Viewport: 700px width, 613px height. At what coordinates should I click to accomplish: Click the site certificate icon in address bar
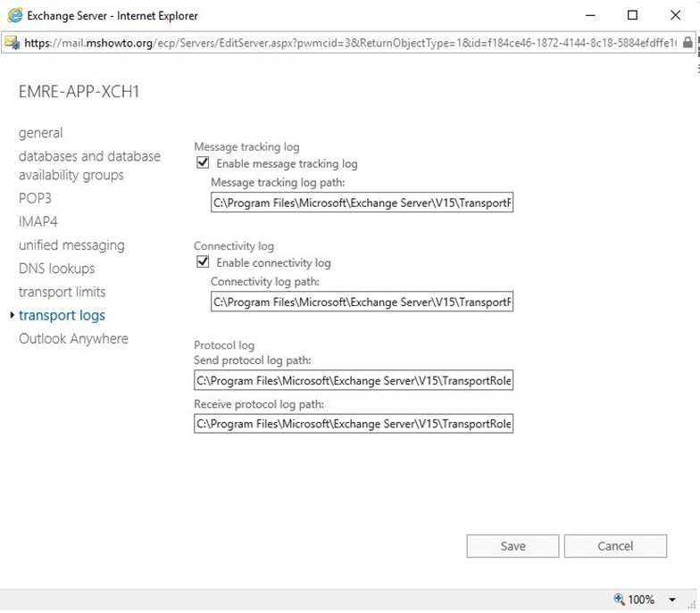click(x=12, y=43)
